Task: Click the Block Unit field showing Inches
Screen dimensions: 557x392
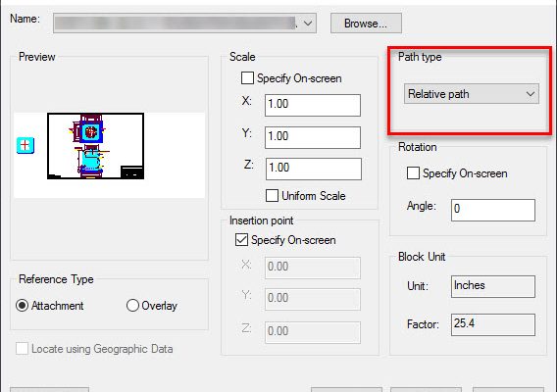Action: pyautogui.click(x=493, y=286)
